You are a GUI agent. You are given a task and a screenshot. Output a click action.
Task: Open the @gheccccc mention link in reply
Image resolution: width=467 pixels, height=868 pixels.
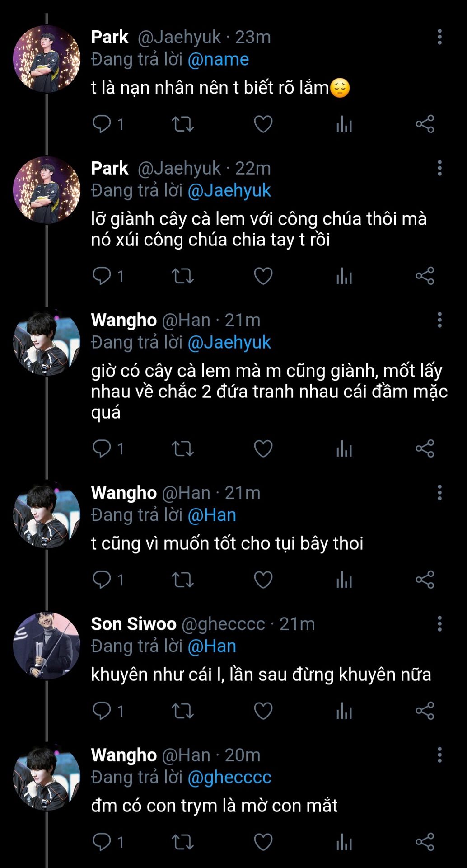point(229,777)
